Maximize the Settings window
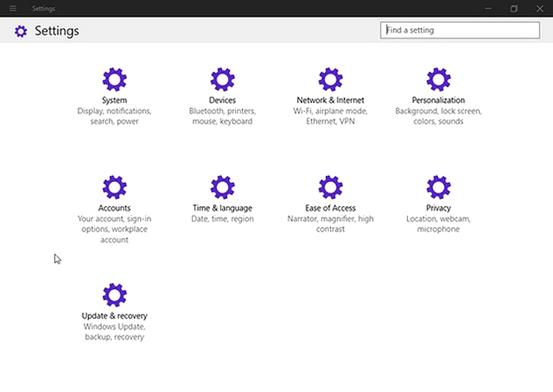 point(514,8)
